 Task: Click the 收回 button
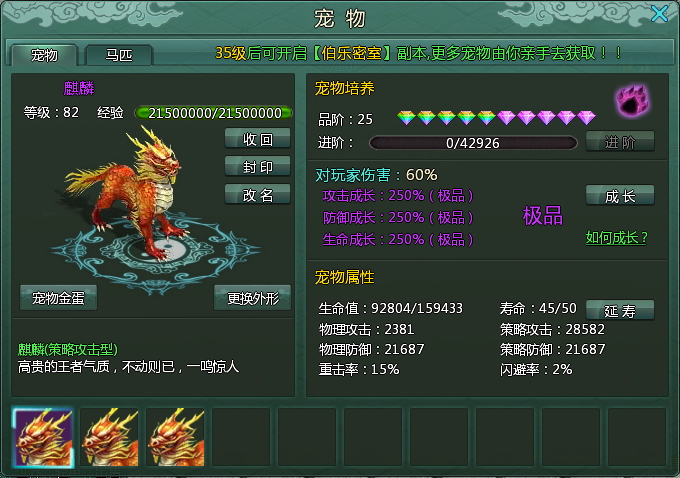click(258, 139)
